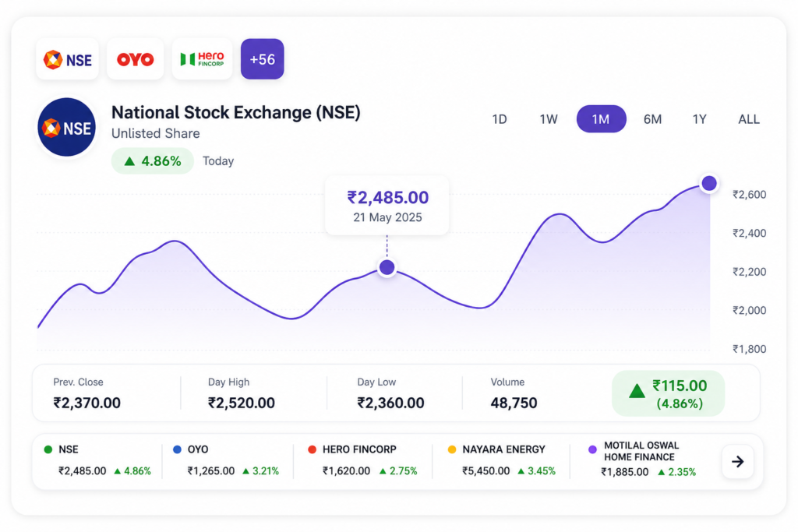798x532 pixels.
Task: Click NAYARA ENERGY price ₹5,450.00
Action: tap(486, 471)
